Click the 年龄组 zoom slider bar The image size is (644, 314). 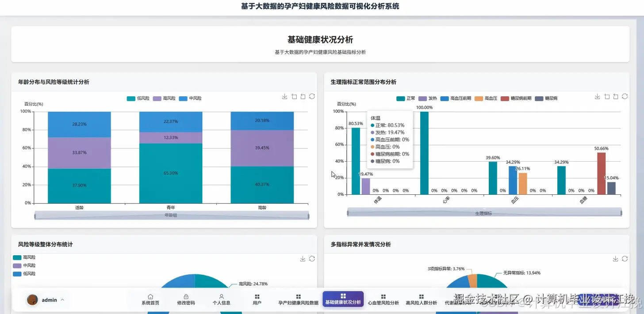coord(172,215)
